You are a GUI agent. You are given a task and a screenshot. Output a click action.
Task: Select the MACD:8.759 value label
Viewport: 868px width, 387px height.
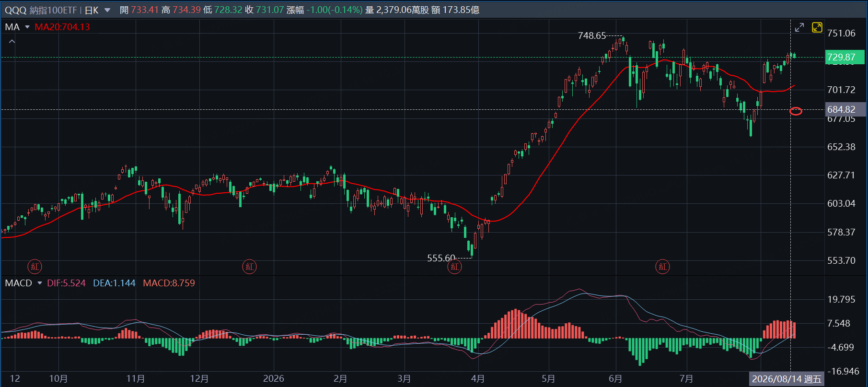pos(169,283)
